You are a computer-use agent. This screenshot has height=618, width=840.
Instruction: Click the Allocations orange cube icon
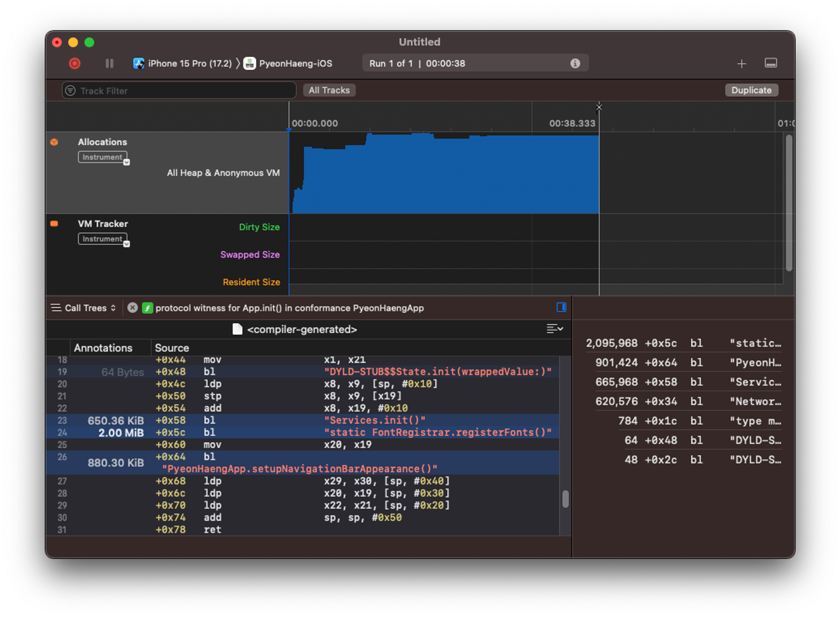point(54,142)
